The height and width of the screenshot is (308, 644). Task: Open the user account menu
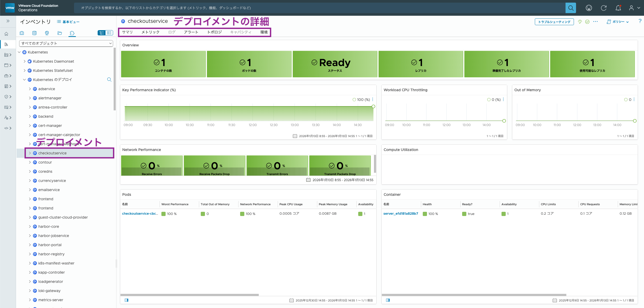click(x=634, y=8)
